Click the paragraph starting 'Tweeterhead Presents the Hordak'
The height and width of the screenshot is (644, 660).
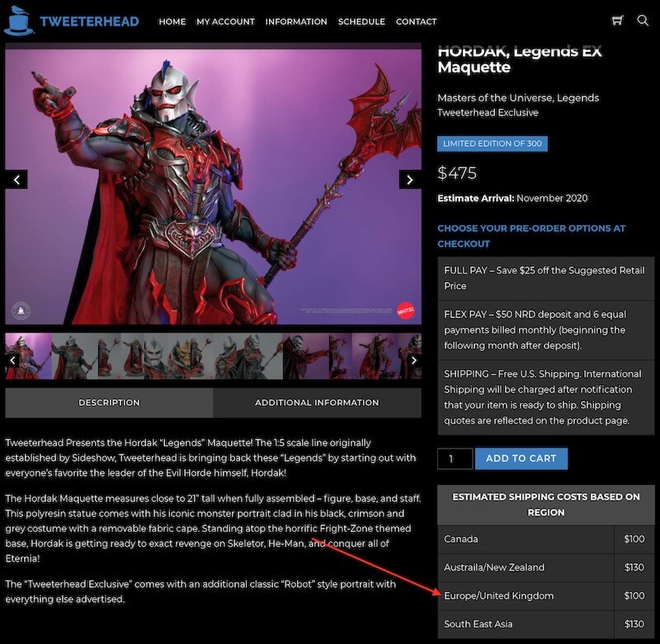pyautogui.click(x=210, y=458)
